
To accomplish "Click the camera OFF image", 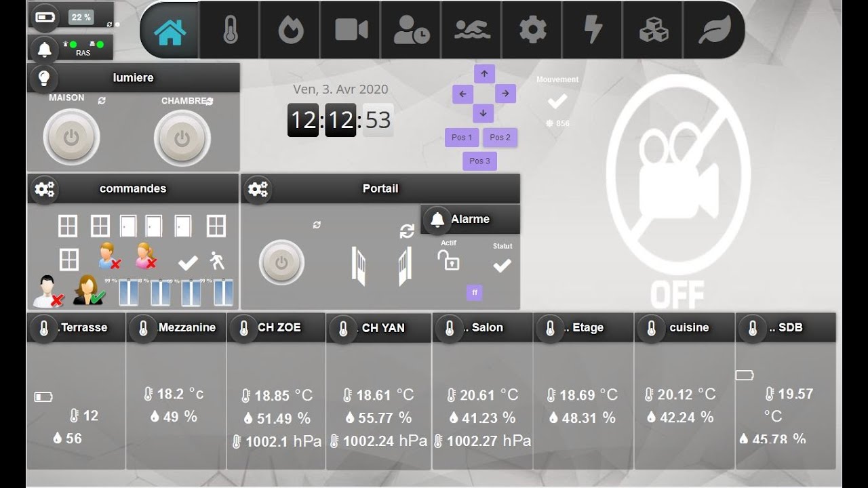I will pos(678,191).
